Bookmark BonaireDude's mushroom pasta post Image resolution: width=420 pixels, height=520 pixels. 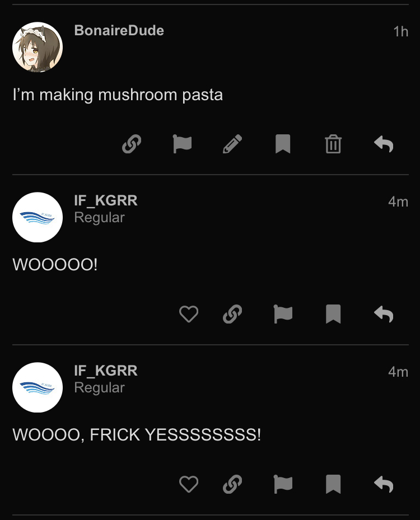[x=283, y=144]
